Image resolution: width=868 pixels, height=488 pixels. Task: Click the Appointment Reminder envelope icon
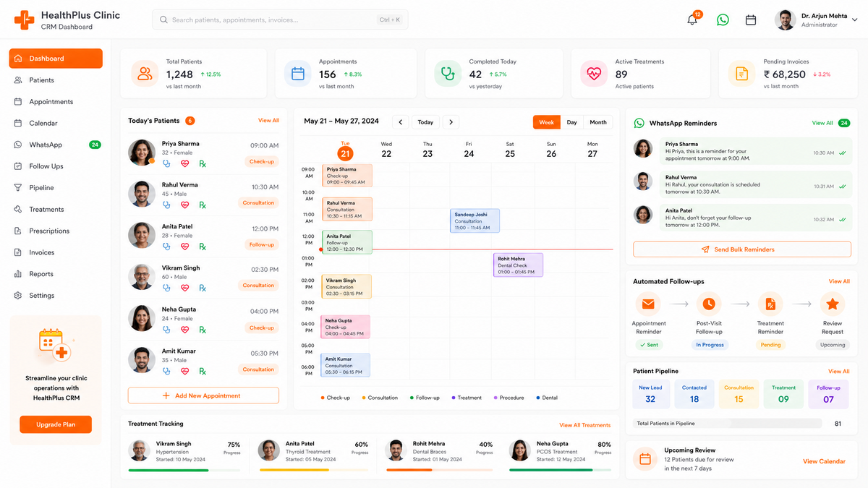click(648, 304)
